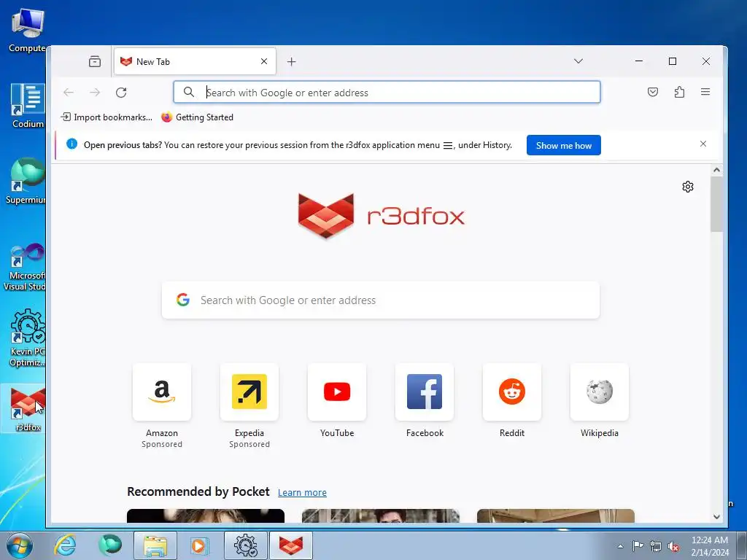Screen dimensions: 747x560
Task: Click the forward navigation arrow
Action: [96, 93]
